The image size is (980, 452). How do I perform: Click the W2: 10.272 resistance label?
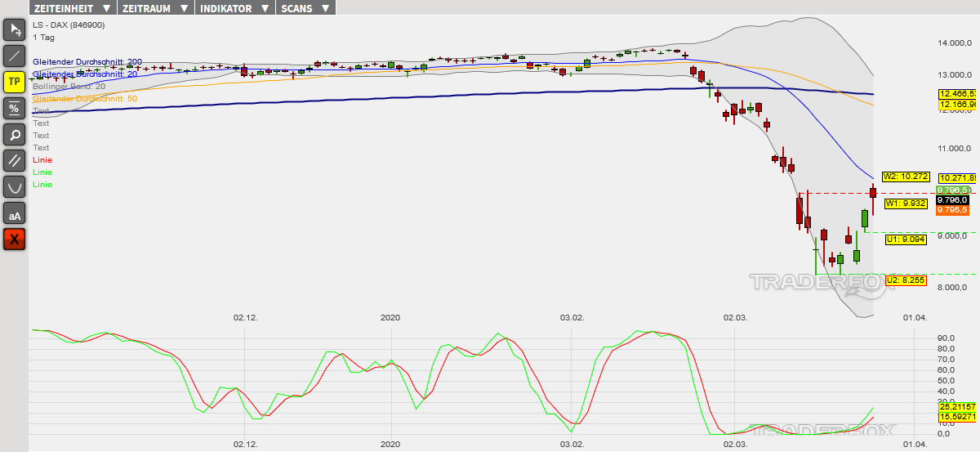(x=906, y=177)
